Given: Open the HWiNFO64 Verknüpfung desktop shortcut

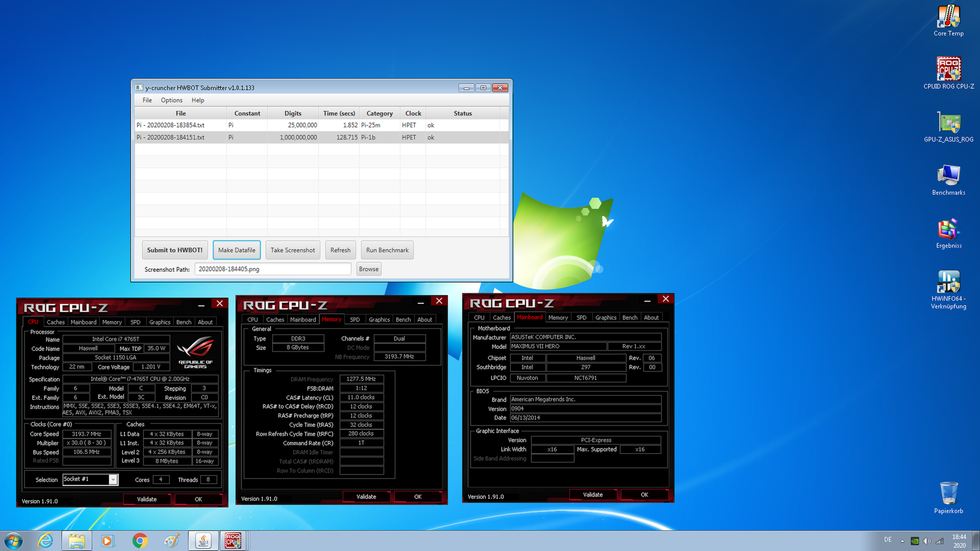Looking at the screenshot, I should (948, 289).
